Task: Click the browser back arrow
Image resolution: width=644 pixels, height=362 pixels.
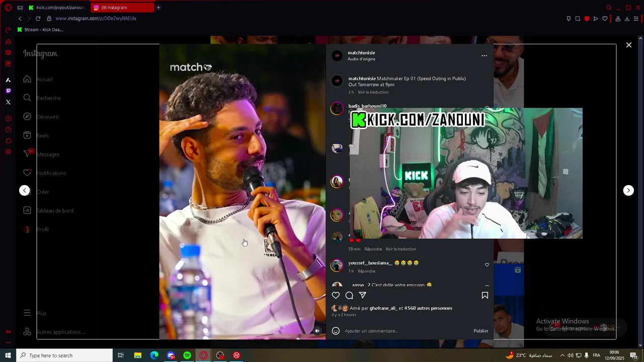Action: coord(20,19)
